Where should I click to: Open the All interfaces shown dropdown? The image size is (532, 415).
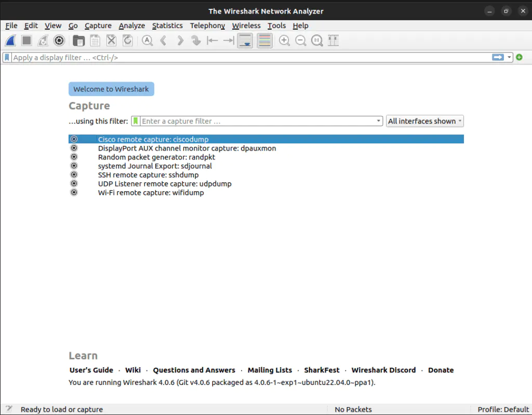click(x=425, y=121)
